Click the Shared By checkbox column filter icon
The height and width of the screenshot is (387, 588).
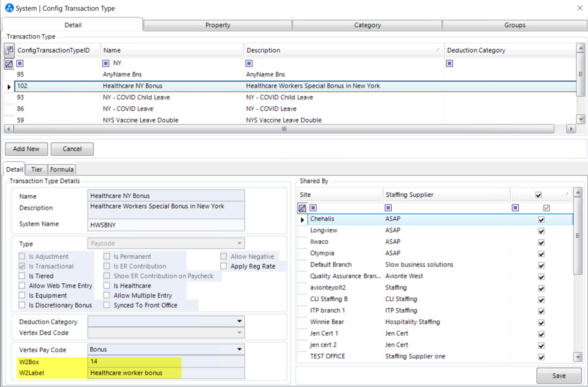click(x=515, y=208)
